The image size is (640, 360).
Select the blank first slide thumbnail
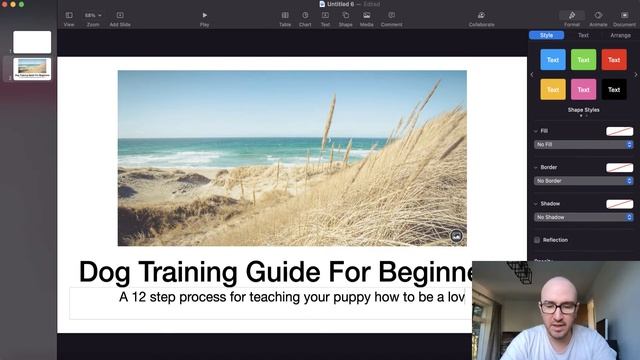[x=32, y=42]
